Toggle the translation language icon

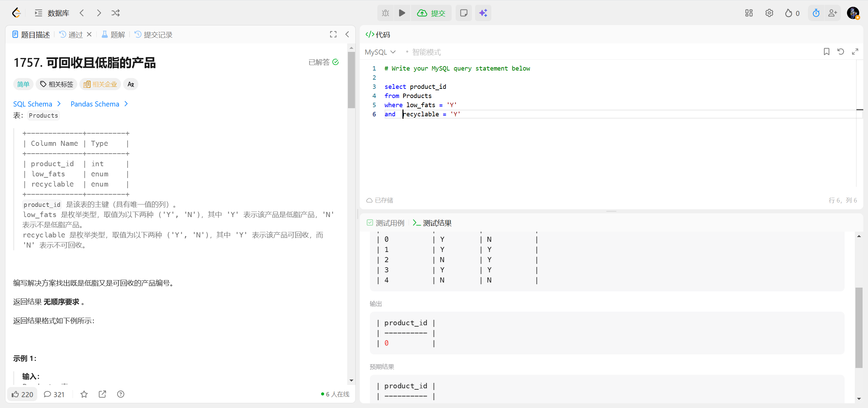[x=131, y=84]
